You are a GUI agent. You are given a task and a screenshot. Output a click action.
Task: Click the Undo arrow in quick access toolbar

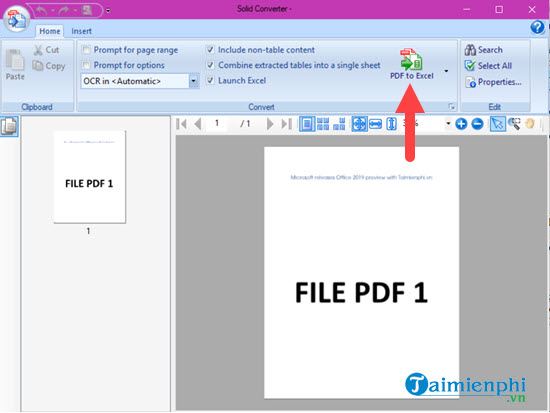[42, 11]
